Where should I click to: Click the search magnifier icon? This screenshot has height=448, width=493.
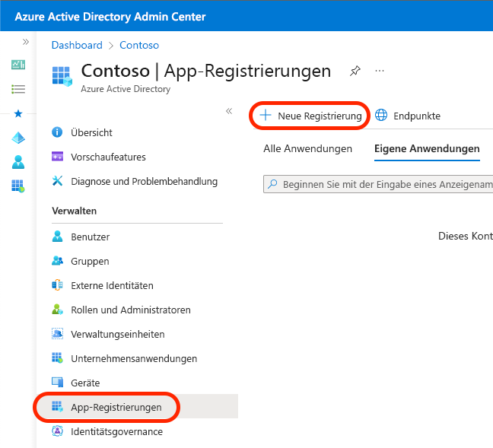coord(272,183)
